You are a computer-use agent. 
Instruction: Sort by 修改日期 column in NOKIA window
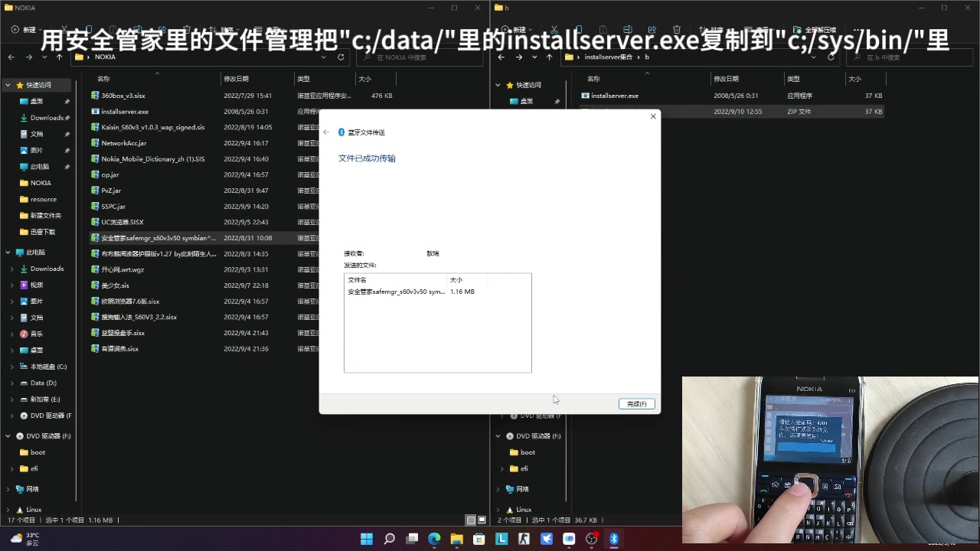pos(236,79)
